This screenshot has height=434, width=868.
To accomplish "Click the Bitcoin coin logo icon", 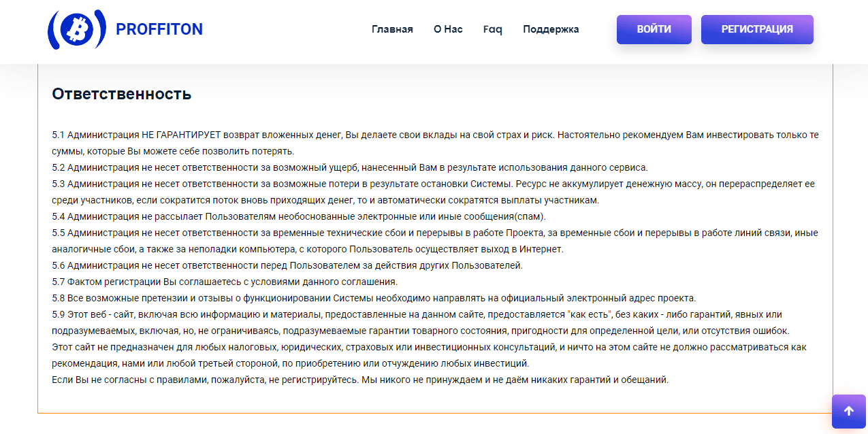I will coord(77,29).
